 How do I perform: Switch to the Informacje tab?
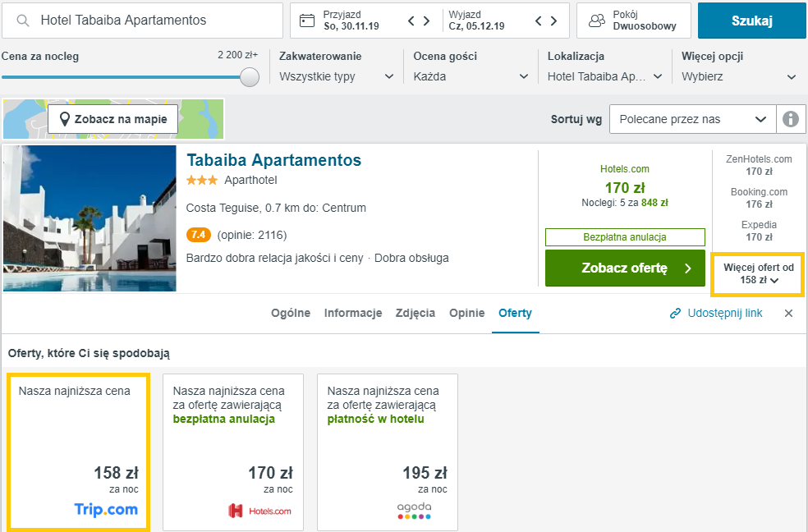(353, 313)
